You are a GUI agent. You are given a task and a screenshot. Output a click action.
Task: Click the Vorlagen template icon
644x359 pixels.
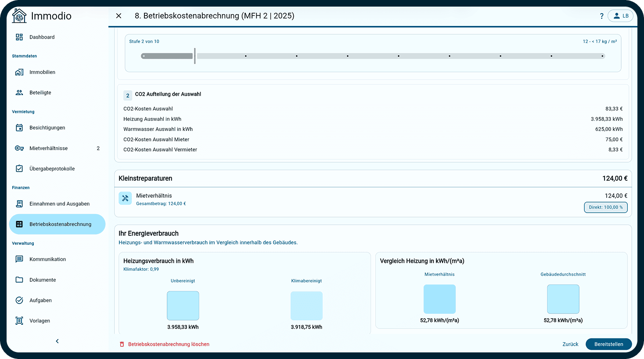19,321
